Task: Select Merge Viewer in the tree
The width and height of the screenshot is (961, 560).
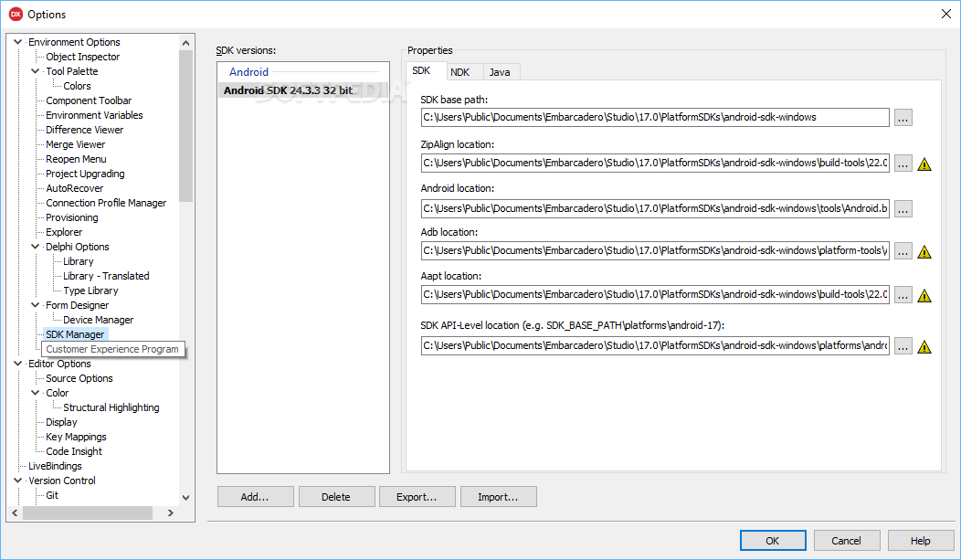Action: point(76,144)
